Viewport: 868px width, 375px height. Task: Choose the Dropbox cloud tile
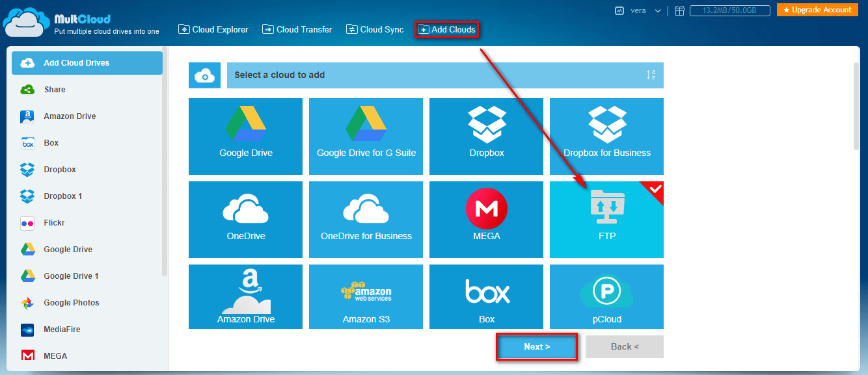pos(486,136)
